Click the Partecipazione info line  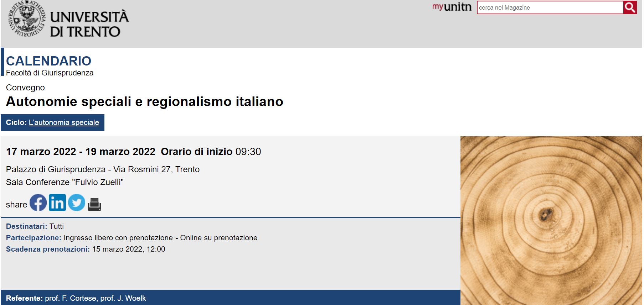[x=132, y=238]
